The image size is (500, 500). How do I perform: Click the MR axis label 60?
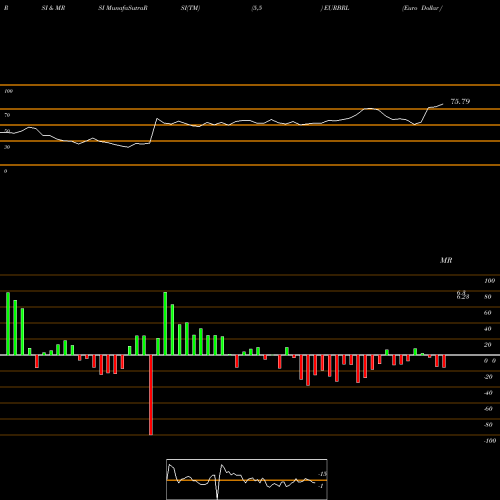pos(488,313)
